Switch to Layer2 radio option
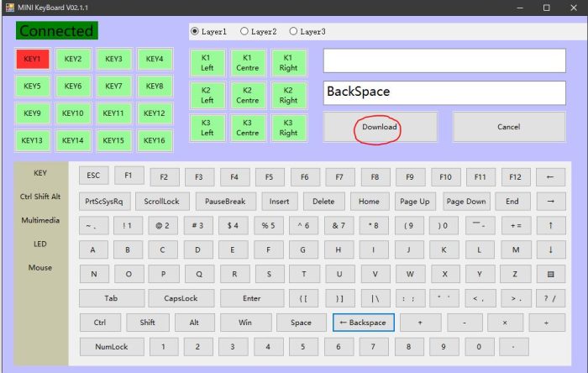Image resolution: width=588 pixels, height=373 pixels. point(244,32)
